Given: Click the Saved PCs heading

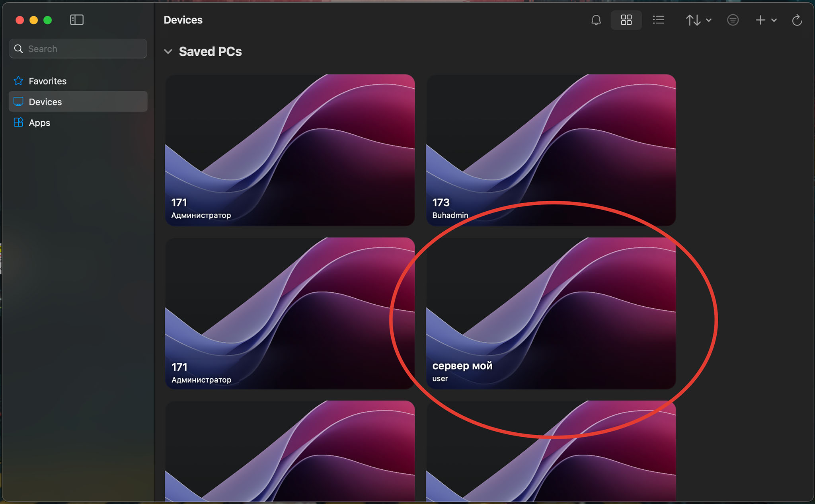Looking at the screenshot, I should 210,52.
